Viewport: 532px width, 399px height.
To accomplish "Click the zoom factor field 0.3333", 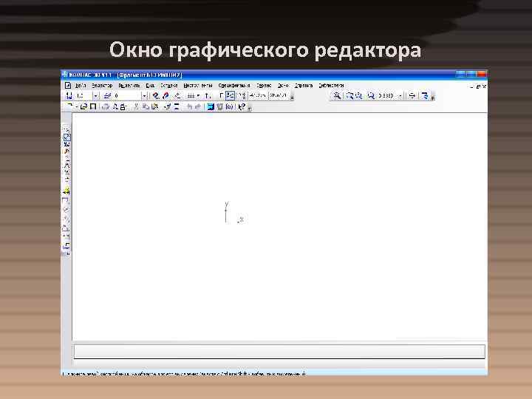I will pyautogui.click(x=386, y=96).
